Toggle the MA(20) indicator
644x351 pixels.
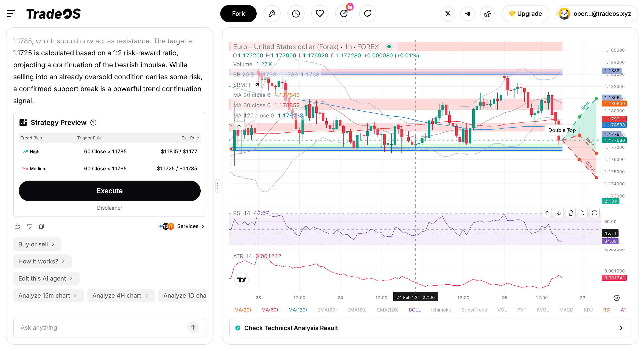coord(242,310)
